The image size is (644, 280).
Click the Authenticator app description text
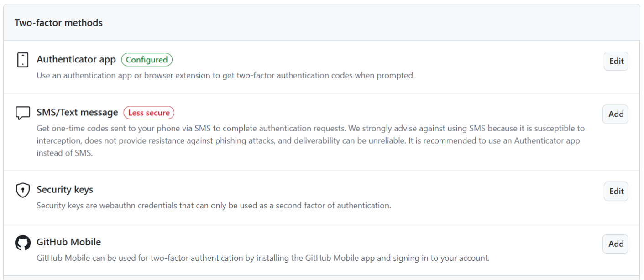[x=226, y=75]
